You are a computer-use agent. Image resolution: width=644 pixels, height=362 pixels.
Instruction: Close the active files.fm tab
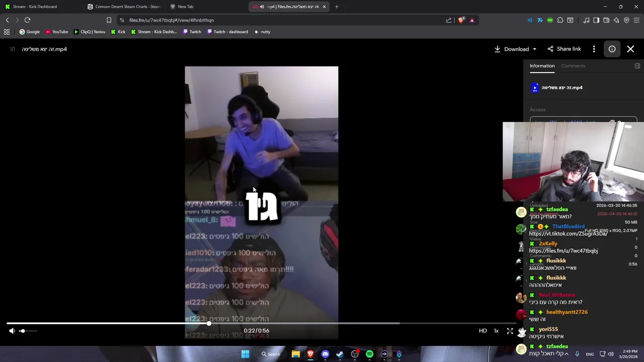point(324,7)
